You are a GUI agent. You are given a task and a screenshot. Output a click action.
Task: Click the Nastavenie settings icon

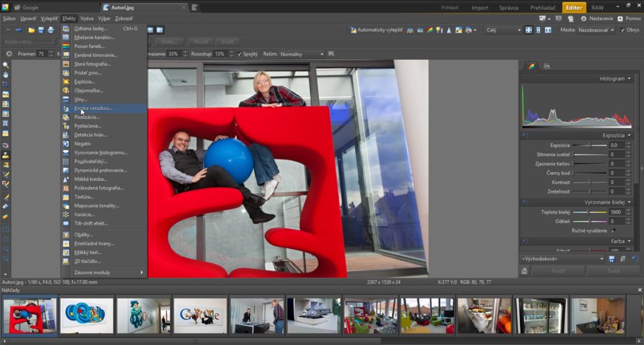tap(583, 18)
